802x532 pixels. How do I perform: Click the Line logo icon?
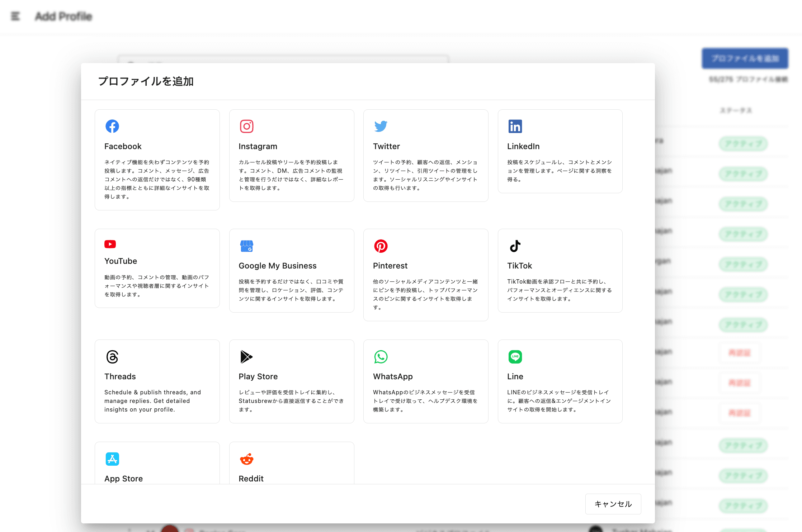(515, 357)
